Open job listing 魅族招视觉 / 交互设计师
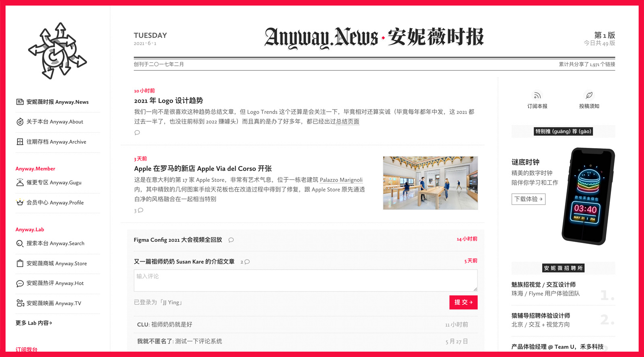The image size is (644, 357). tap(543, 284)
